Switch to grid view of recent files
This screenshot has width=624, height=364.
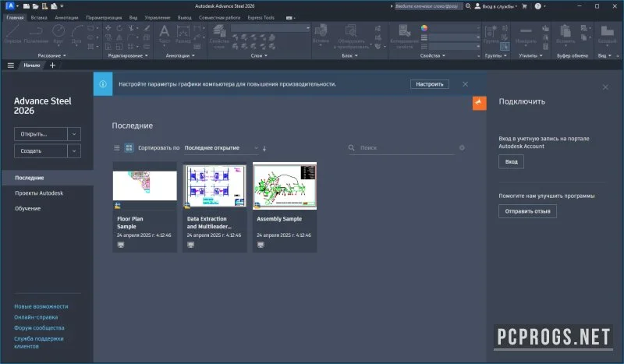129,148
